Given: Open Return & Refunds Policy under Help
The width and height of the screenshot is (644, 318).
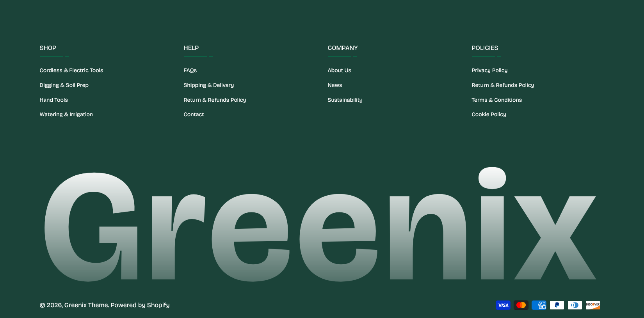Looking at the screenshot, I should pyautogui.click(x=215, y=100).
